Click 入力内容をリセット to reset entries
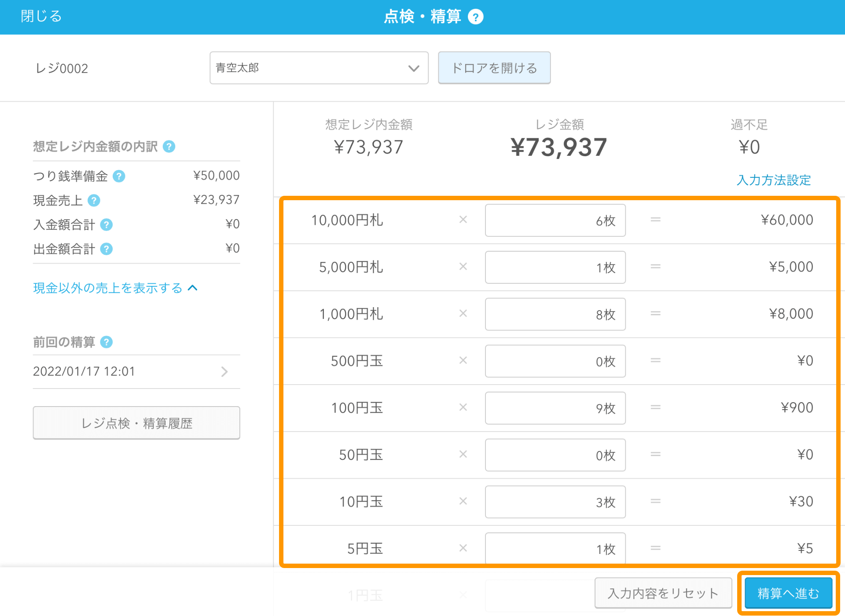Viewport: 845px width, 616px height. click(x=662, y=593)
